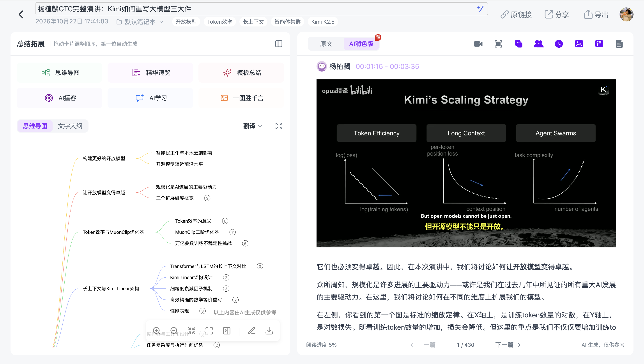Expand the Kimi Linear架构设计 node count

point(226,278)
